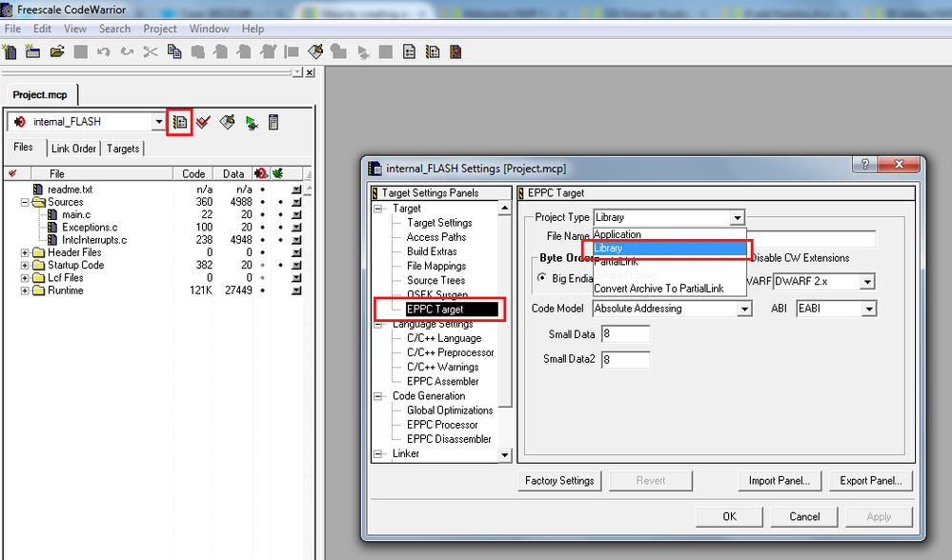Choose Convert Archive To PartialLink option
The width and height of the screenshot is (952, 560).
click(658, 289)
